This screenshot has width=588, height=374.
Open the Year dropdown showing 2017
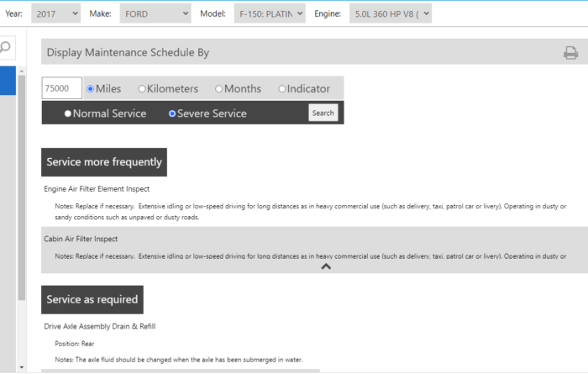[56, 13]
